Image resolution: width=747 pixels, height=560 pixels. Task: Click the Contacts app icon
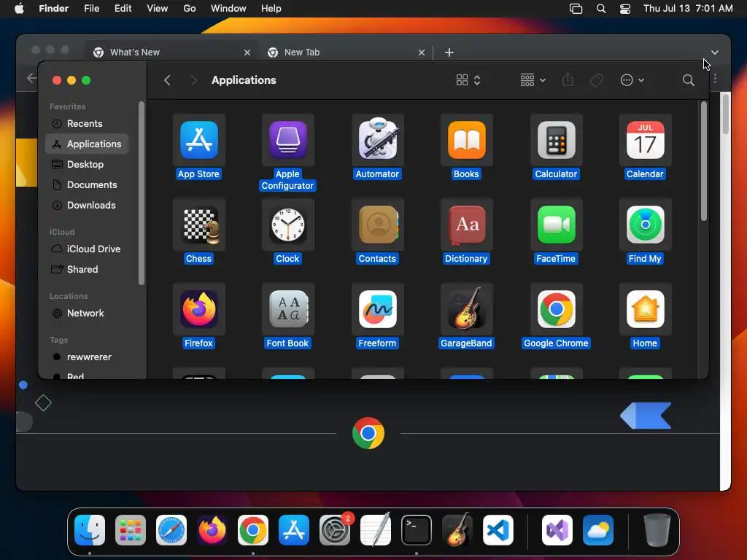pos(377,225)
